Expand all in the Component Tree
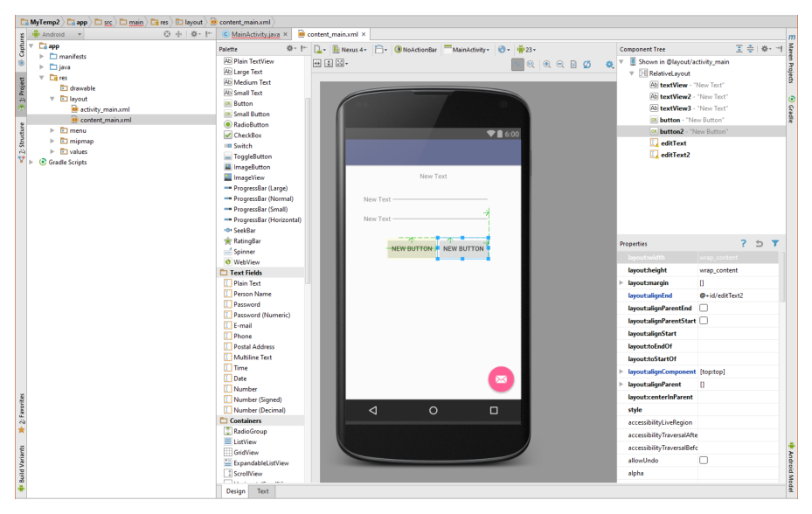Viewport: 812px width, 514px height. pos(739,49)
